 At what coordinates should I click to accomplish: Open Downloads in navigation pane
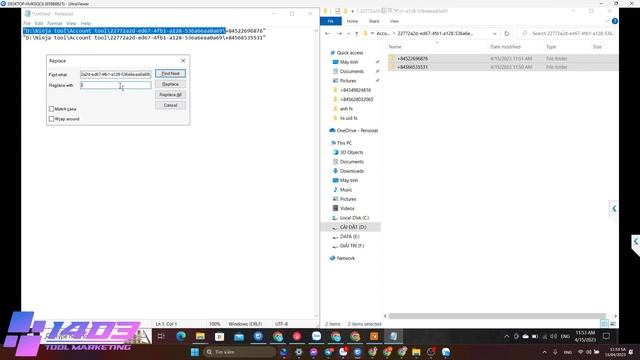[351, 171]
